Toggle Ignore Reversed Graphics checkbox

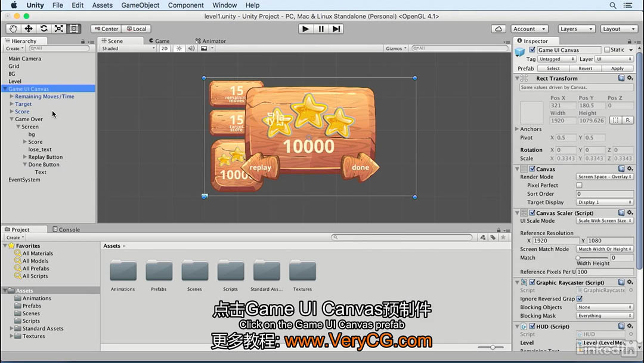coord(580,299)
